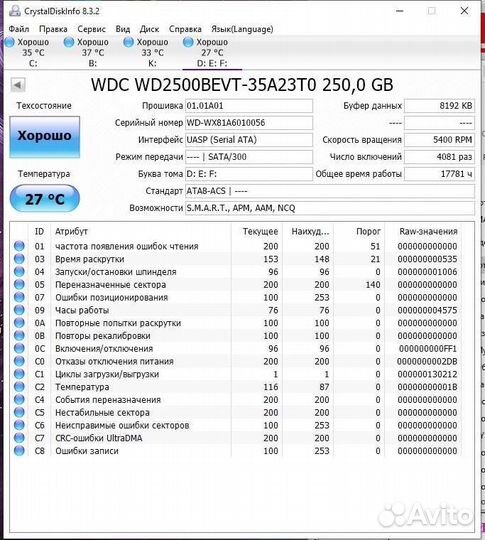Click the Число включений value 4081 раз
This screenshot has width=485, height=540.
[439, 157]
